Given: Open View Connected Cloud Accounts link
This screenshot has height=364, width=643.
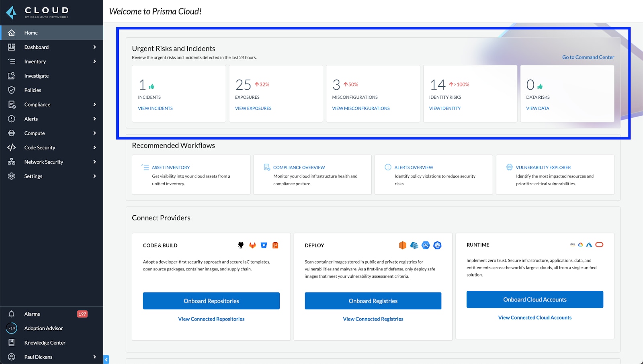Looking at the screenshot, I should point(535,317).
